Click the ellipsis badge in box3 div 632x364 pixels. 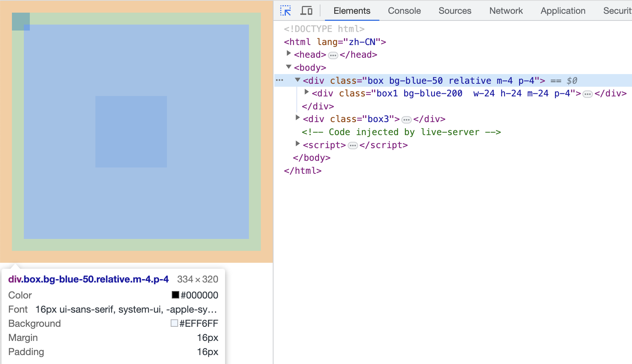pos(406,120)
